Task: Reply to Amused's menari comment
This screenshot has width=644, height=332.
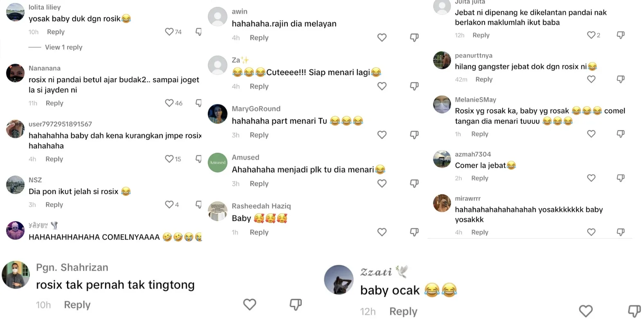Action: click(259, 184)
